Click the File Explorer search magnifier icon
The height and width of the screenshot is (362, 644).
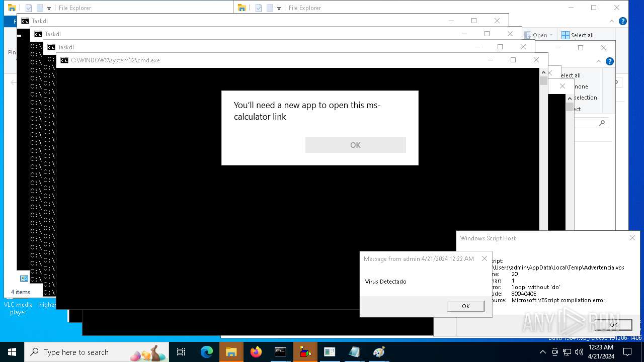click(x=602, y=123)
